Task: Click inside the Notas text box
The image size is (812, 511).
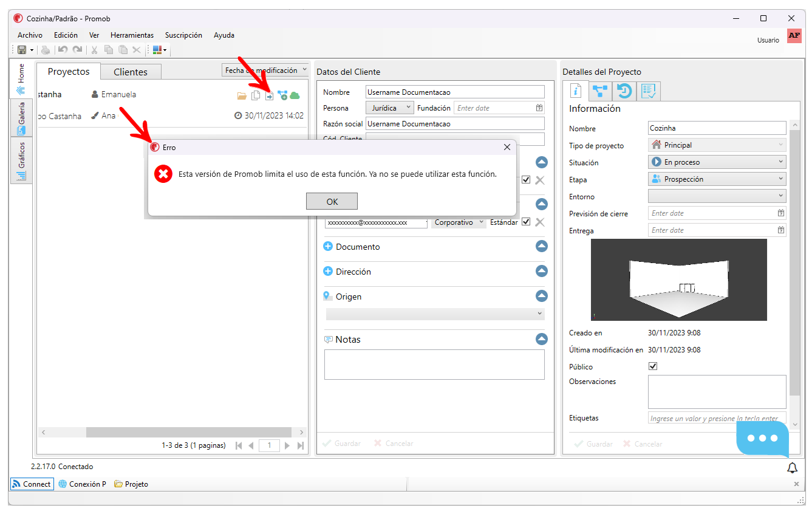Action: 435,365
